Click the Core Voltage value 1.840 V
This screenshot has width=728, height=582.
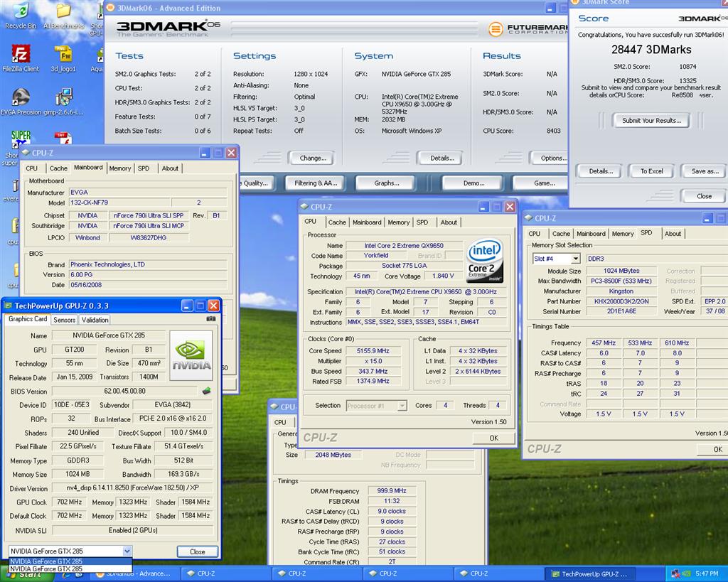pyautogui.click(x=442, y=276)
